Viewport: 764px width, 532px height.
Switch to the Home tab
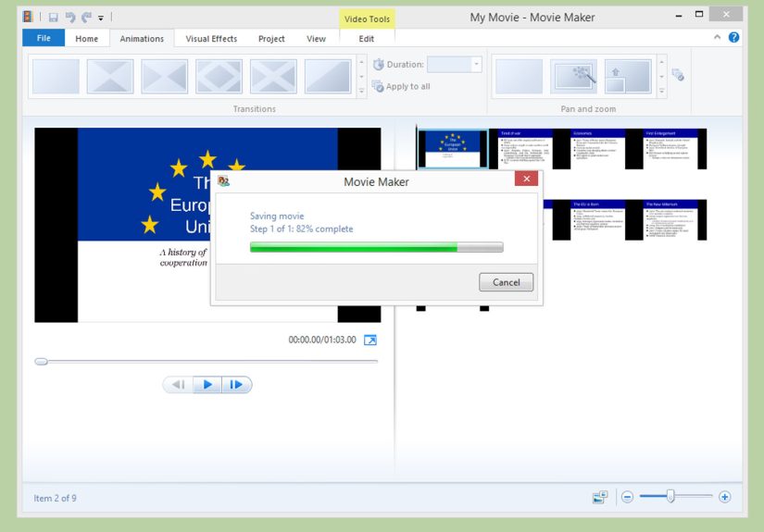tap(86, 39)
